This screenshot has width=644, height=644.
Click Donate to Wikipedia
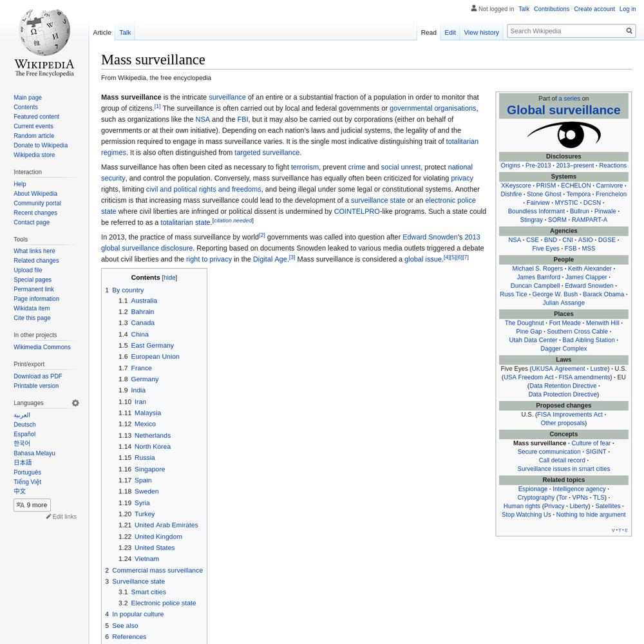41,145
